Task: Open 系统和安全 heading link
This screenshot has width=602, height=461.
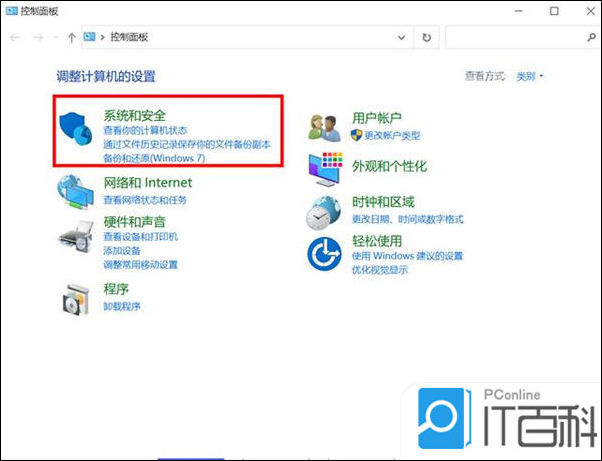Action: (135, 115)
